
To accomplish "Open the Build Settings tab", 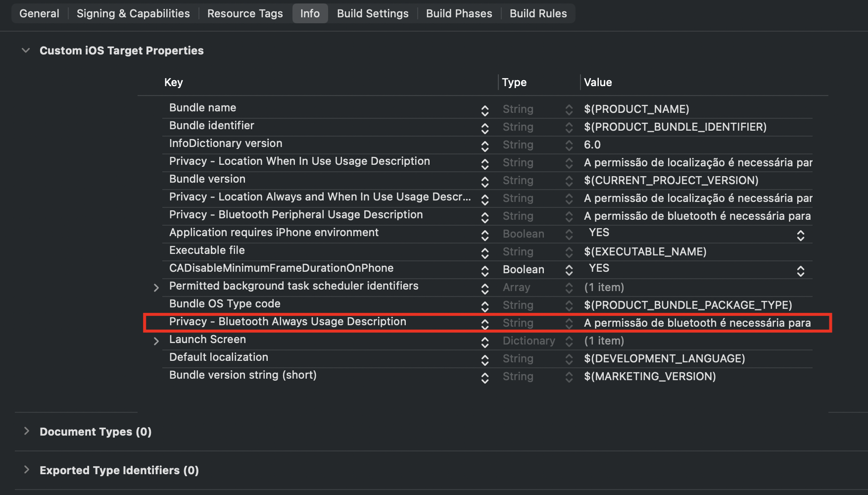I will pyautogui.click(x=373, y=13).
